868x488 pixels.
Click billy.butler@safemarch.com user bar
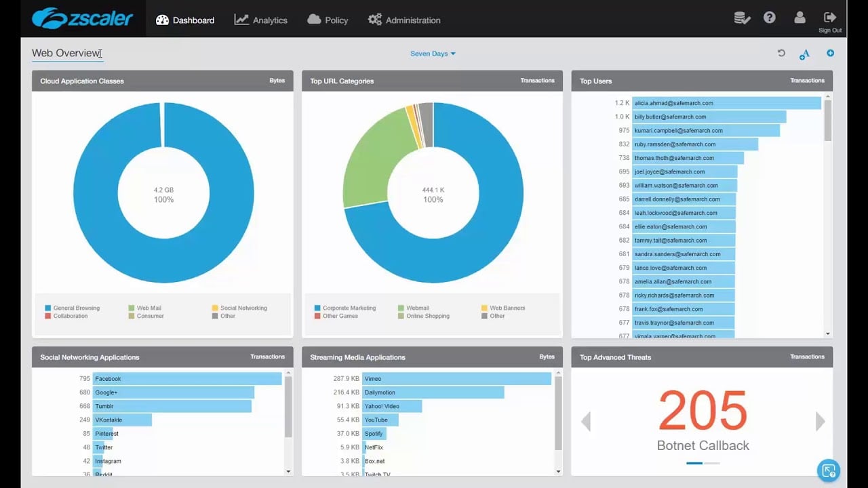coord(709,117)
